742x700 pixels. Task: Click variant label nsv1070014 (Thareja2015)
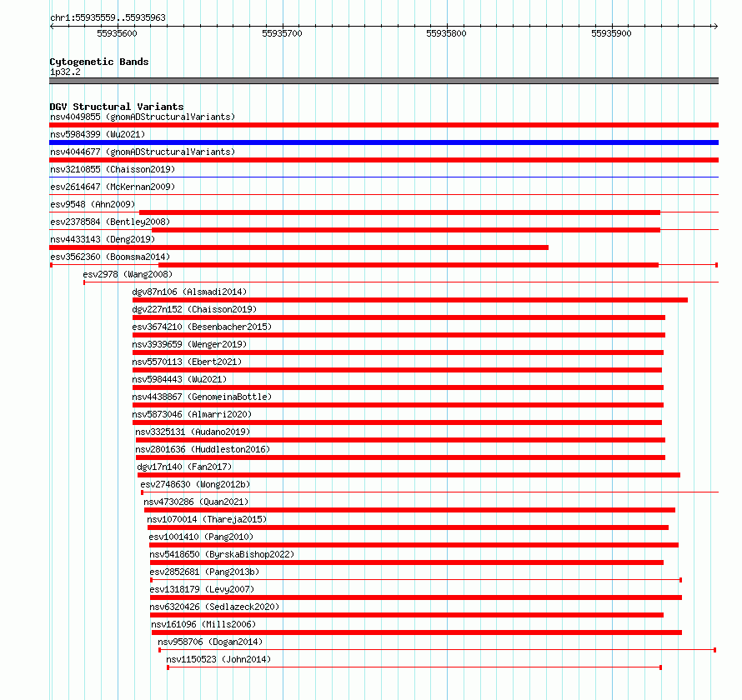pos(207,519)
